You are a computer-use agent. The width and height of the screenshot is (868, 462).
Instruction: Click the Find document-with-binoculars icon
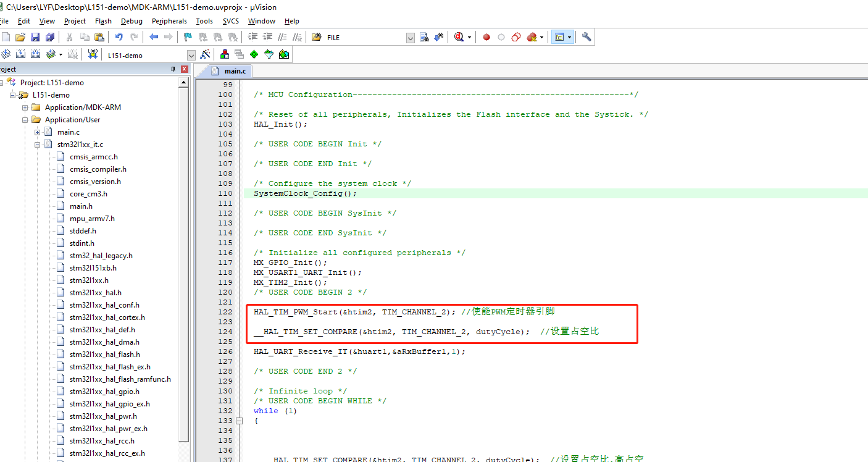[x=424, y=37]
